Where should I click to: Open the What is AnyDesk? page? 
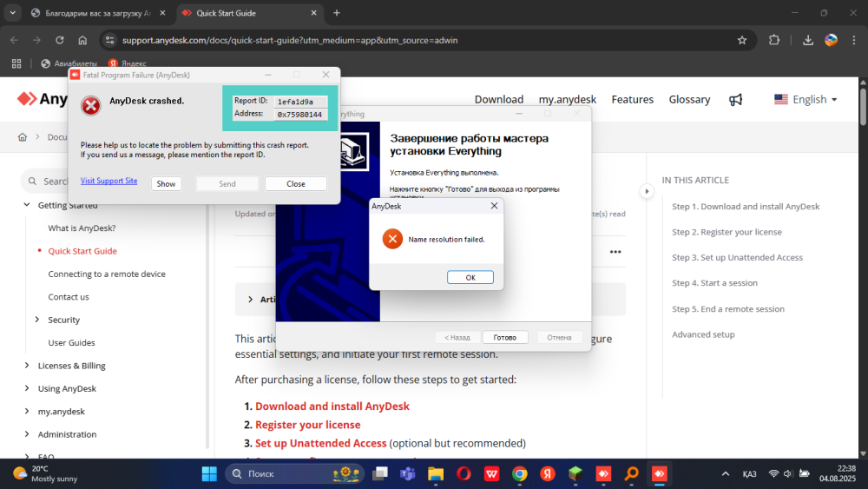(82, 228)
